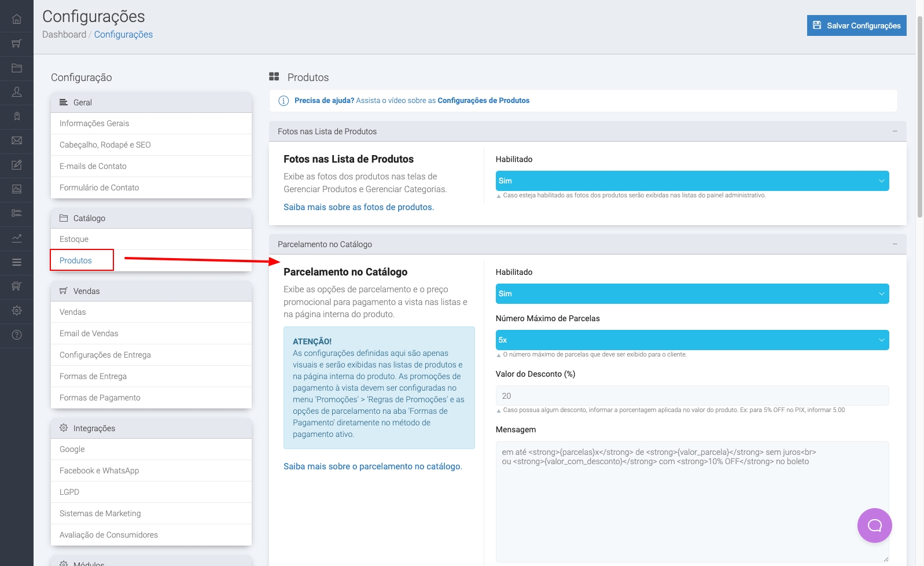Collapse the Parcelamento no Catálogo panel
924x566 pixels.
click(894, 244)
